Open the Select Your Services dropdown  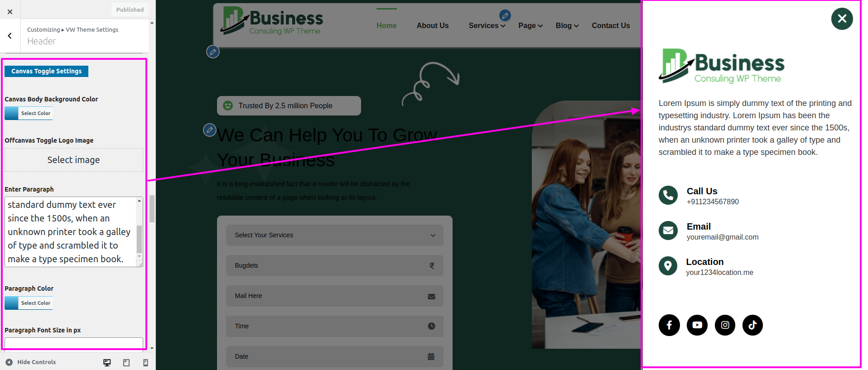(x=334, y=235)
